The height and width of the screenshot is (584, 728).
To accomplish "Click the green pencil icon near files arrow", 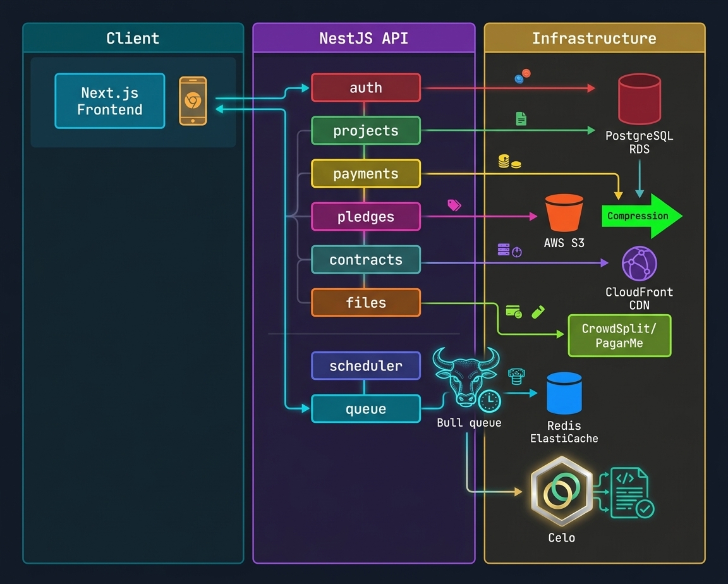I will click(538, 312).
